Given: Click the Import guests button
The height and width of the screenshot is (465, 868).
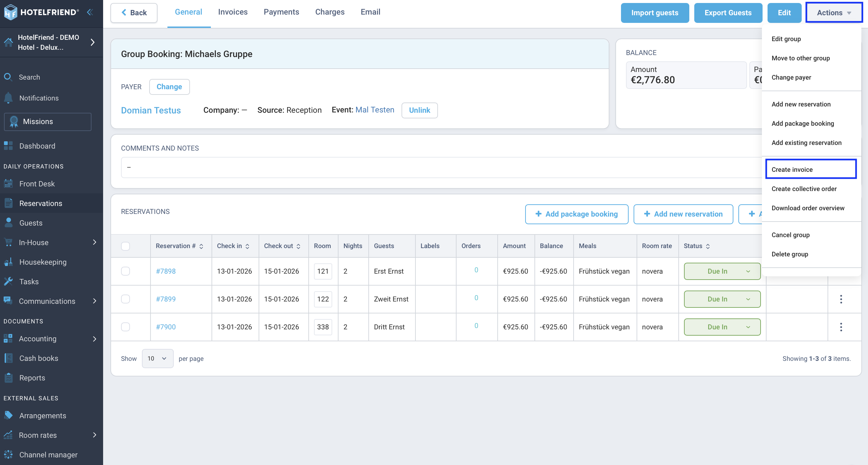Looking at the screenshot, I should 655,13.
